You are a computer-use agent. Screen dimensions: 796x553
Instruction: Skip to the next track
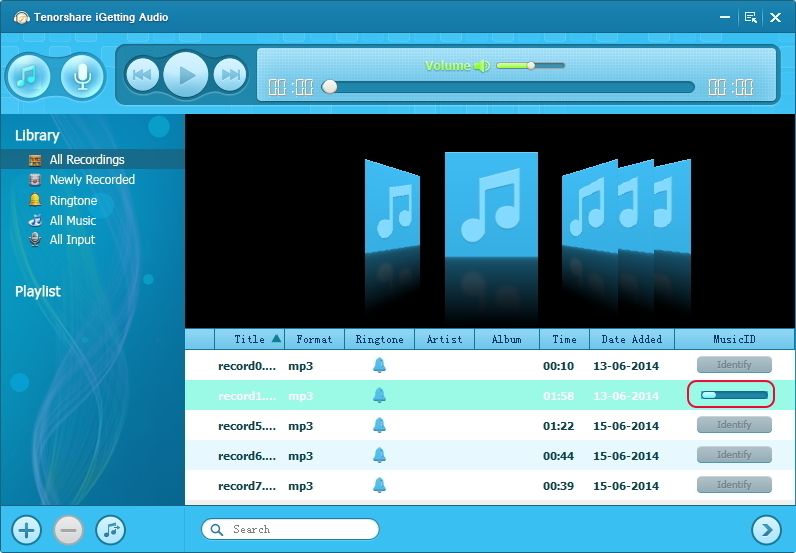pyautogui.click(x=230, y=75)
